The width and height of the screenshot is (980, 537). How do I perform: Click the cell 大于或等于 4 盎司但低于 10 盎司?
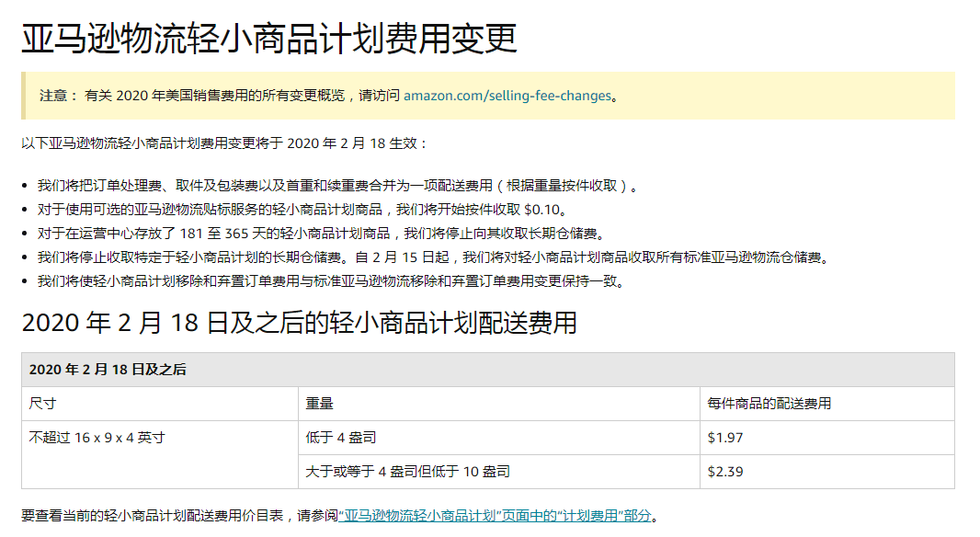click(499, 472)
